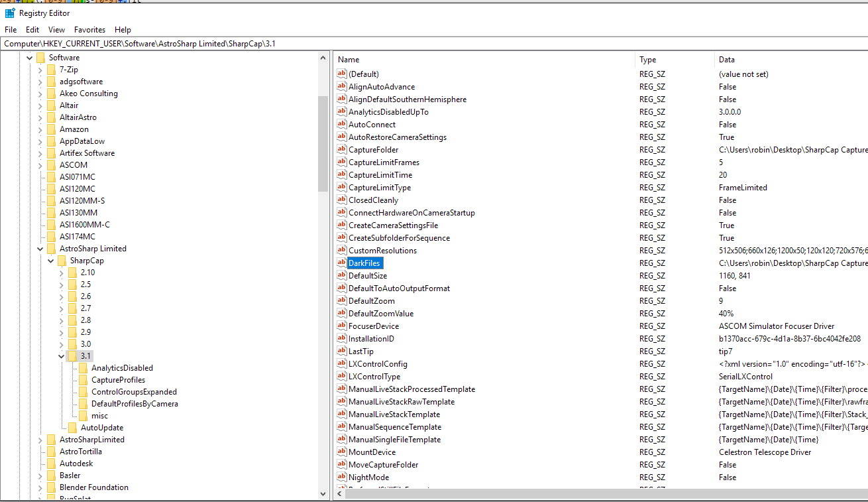
Task: Select the ASI1600MM-C key
Action: tap(85, 225)
